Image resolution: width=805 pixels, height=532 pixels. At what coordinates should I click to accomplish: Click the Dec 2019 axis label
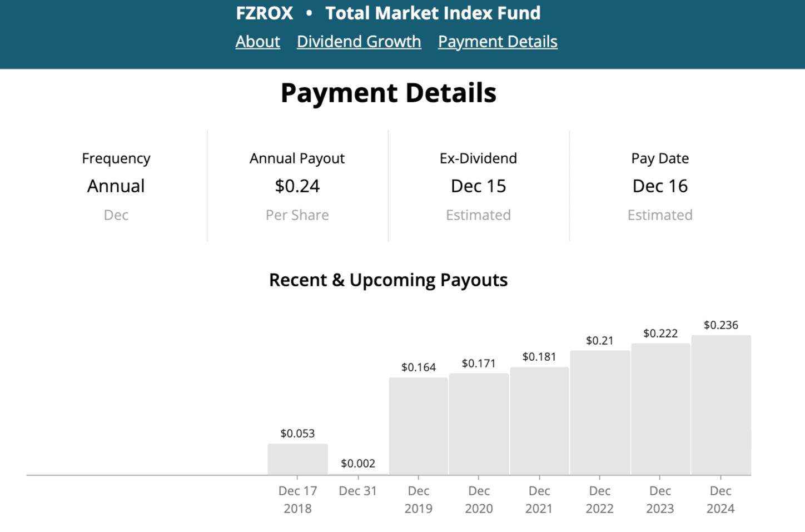[x=419, y=500]
